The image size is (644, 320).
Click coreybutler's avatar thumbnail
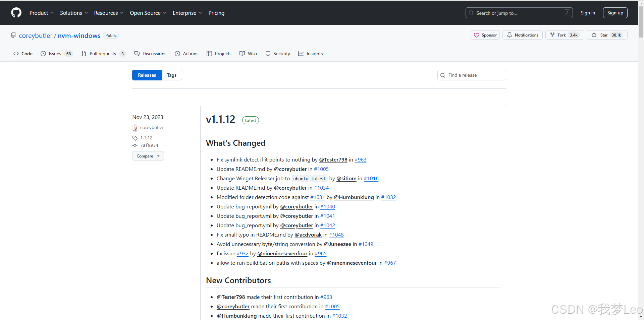click(136, 128)
